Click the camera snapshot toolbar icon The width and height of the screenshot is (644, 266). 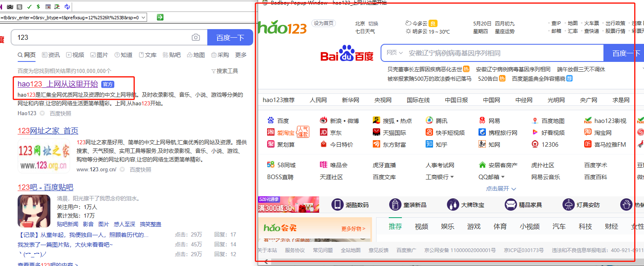point(10,7)
